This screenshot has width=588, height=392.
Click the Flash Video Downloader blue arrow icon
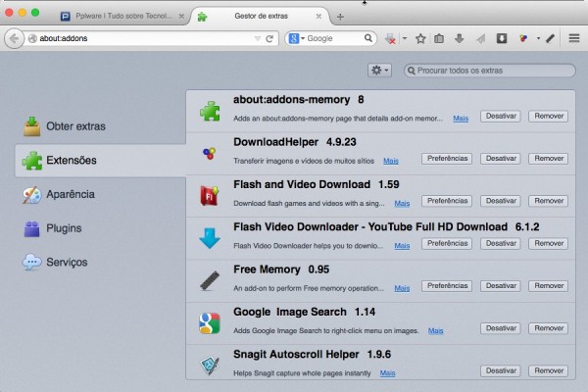coord(210,238)
